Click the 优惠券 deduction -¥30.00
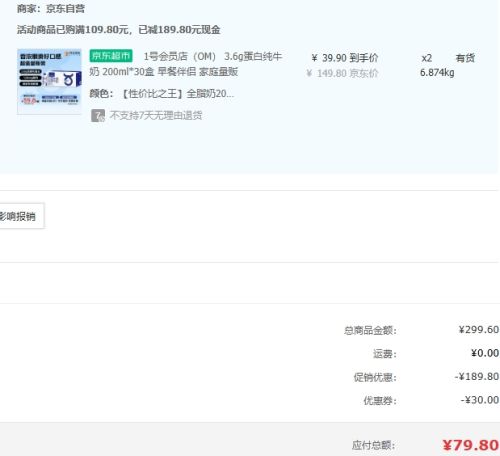 coord(480,400)
